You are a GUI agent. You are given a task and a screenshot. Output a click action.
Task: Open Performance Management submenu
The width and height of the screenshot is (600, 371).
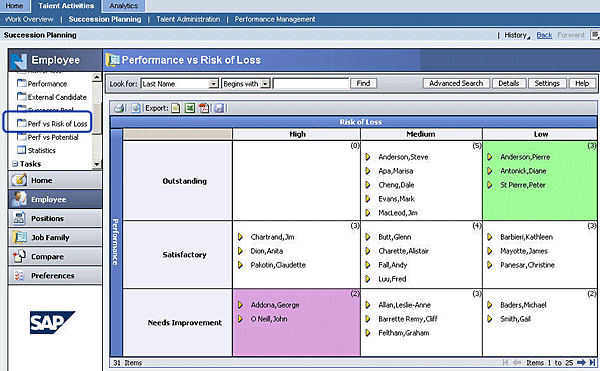coord(275,19)
